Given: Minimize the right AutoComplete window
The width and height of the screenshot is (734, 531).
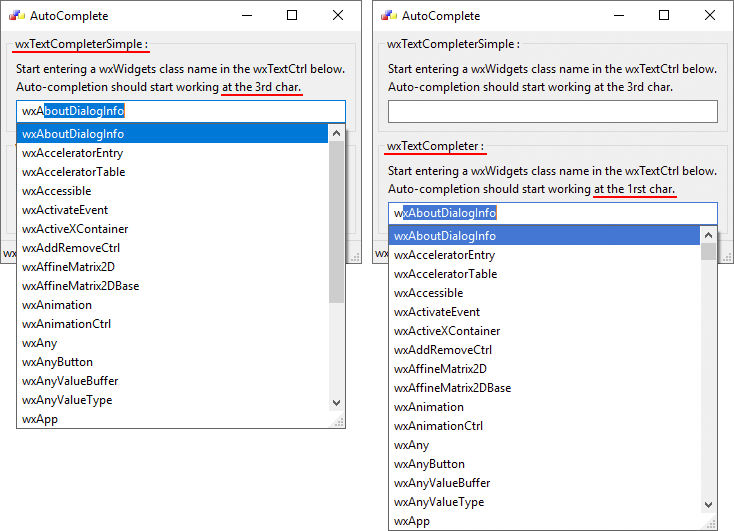Looking at the screenshot, I should (618, 15).
